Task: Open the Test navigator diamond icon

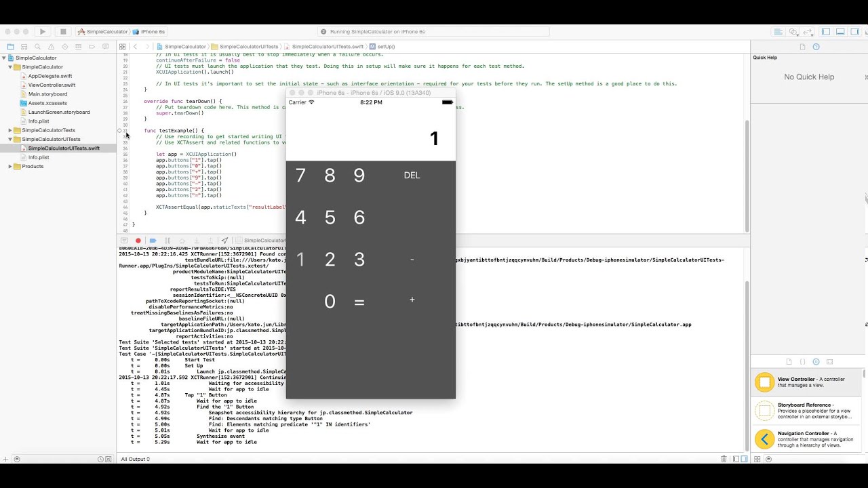Action: tap(65, 47)
